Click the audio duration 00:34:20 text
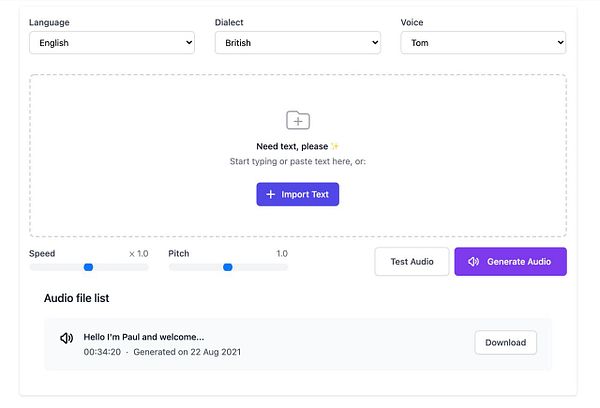600x408 pixels. [x=102, y=352]
